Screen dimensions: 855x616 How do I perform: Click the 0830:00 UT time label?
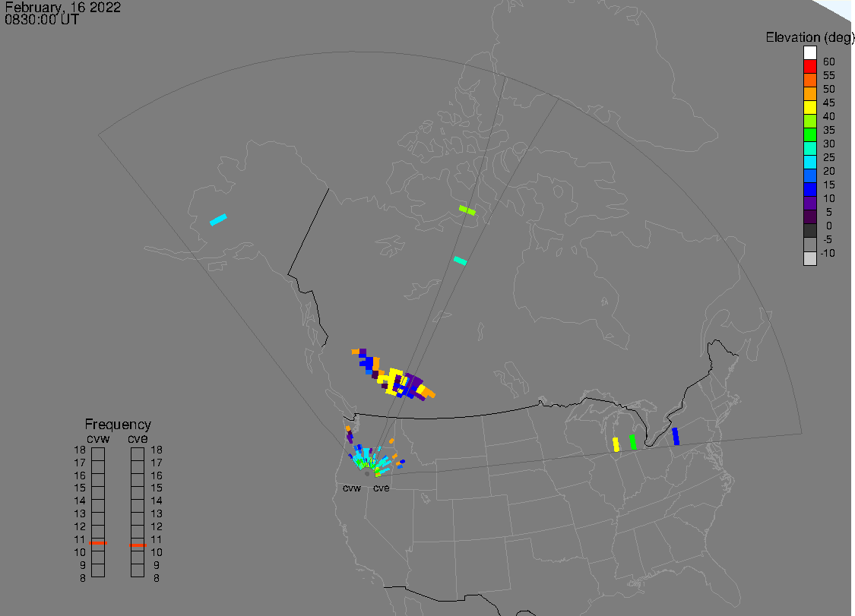click(x=41, y=20)
